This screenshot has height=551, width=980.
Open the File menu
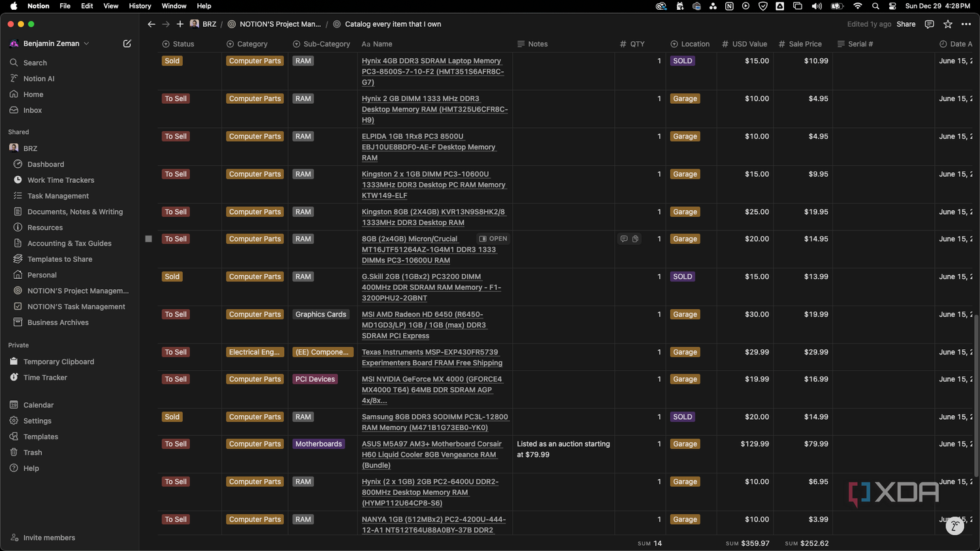65,6
